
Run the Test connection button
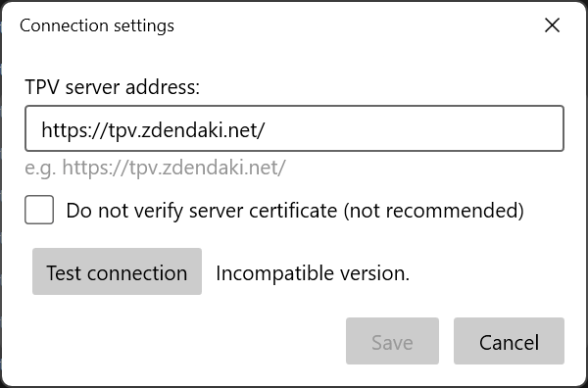(x=117, y=271)
